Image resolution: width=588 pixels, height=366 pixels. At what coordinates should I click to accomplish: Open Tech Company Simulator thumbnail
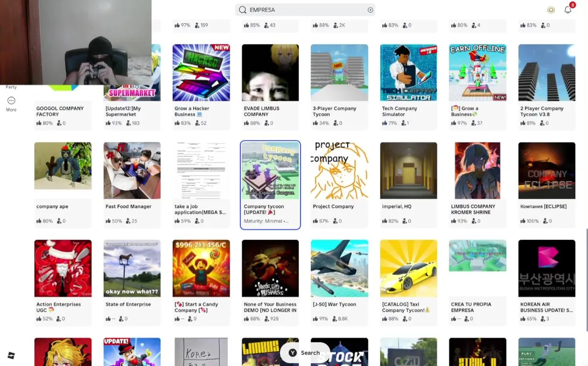pyautogui.click(x=409, y=73)
